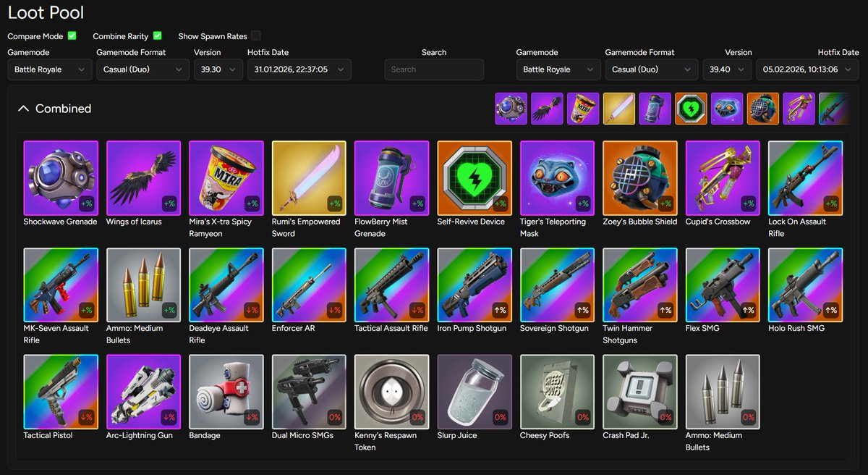Select the Deadeye Assault Rifle card
Image resolution: width=868 pixels, height=475 pixels.
pos(226,285)
